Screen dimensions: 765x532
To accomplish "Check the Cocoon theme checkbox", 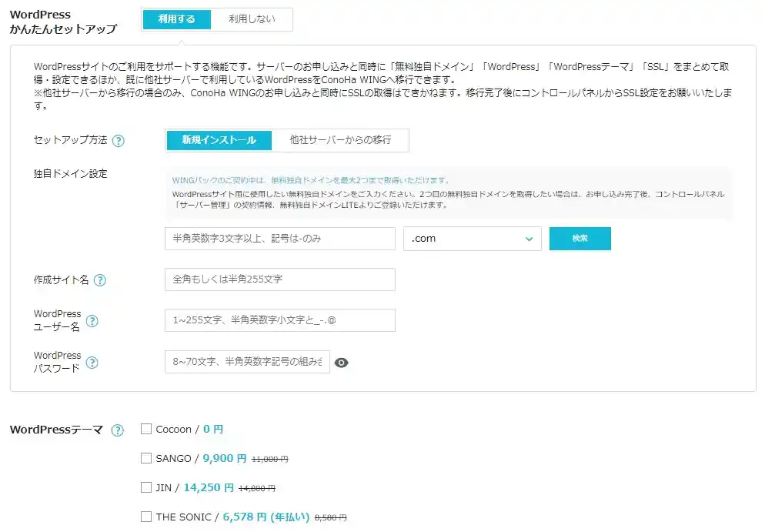I will (x=146, y=430).
